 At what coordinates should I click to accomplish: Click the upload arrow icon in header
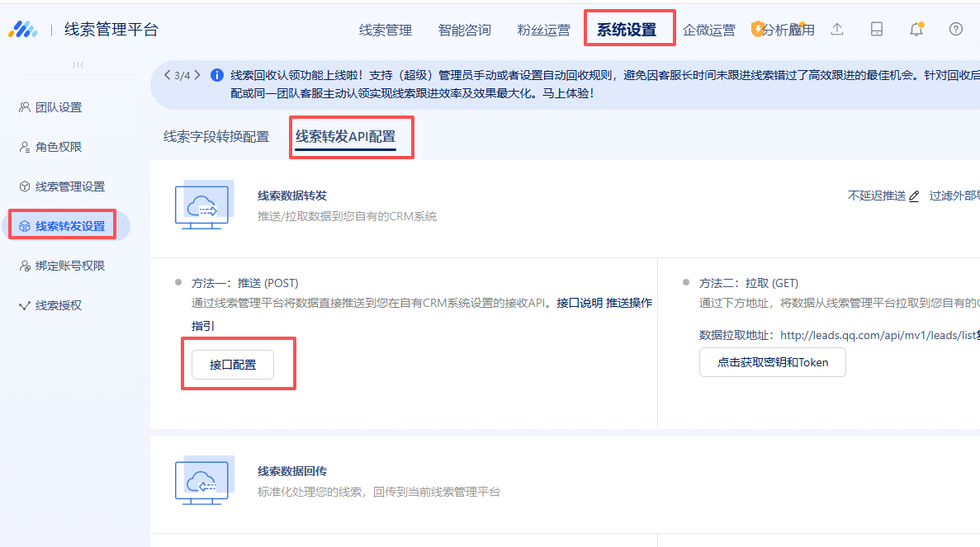point(837,30)
